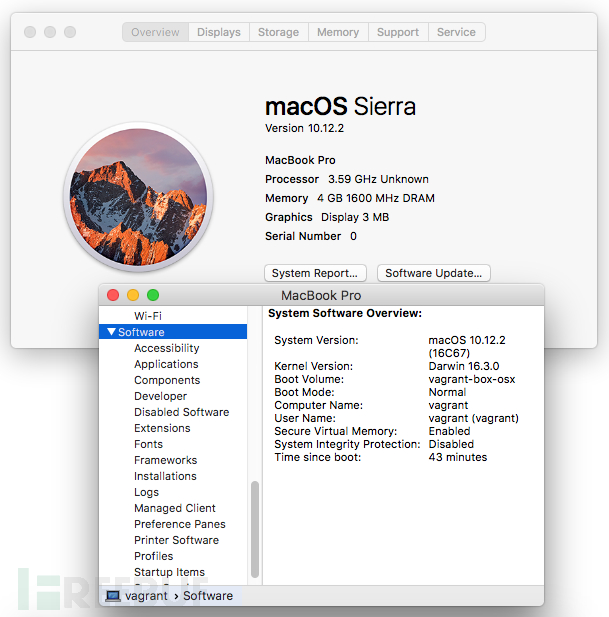Click the MacBook Pro window title bar
The image size is (609, 617).
[x=321, y=295]
